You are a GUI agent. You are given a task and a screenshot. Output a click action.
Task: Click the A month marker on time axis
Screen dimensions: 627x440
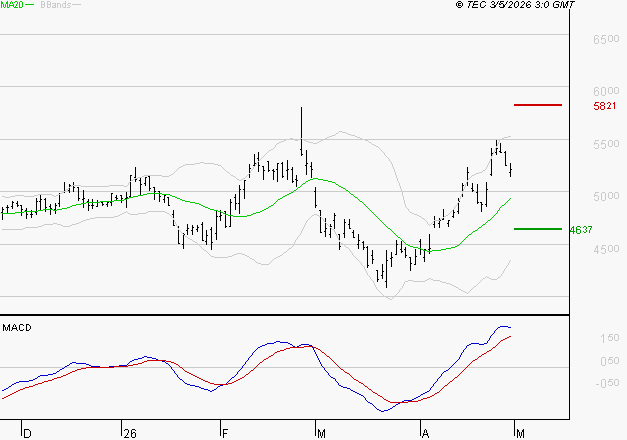[x=425, y=434]
